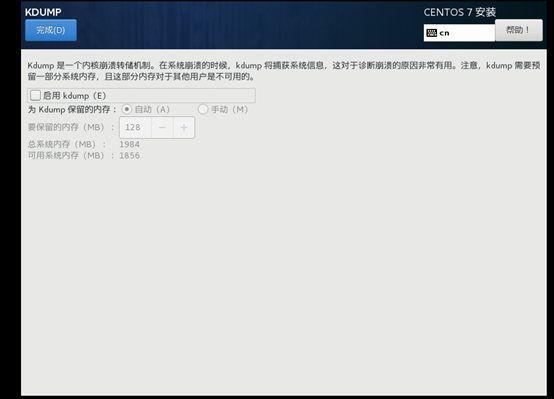The height and width of the screenshot is (399, 554).
Task: Click the total system memory value 1984
Action: point(129,144)
